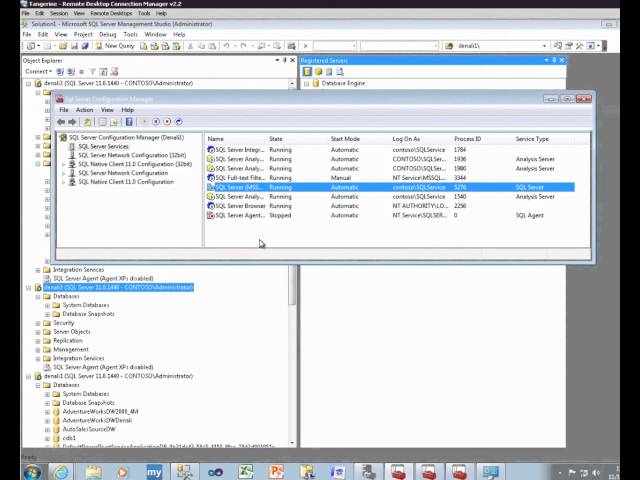Select Management folder under denali3
640x480 pixels.
click(71, 349)
